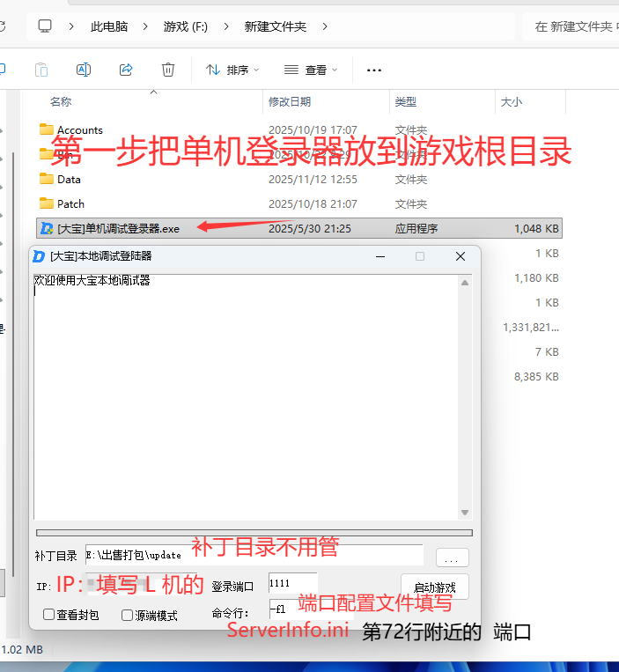The width and height of the screenshot is (619, 672).
Task: Select the Data folder icon
Action: 48,179
